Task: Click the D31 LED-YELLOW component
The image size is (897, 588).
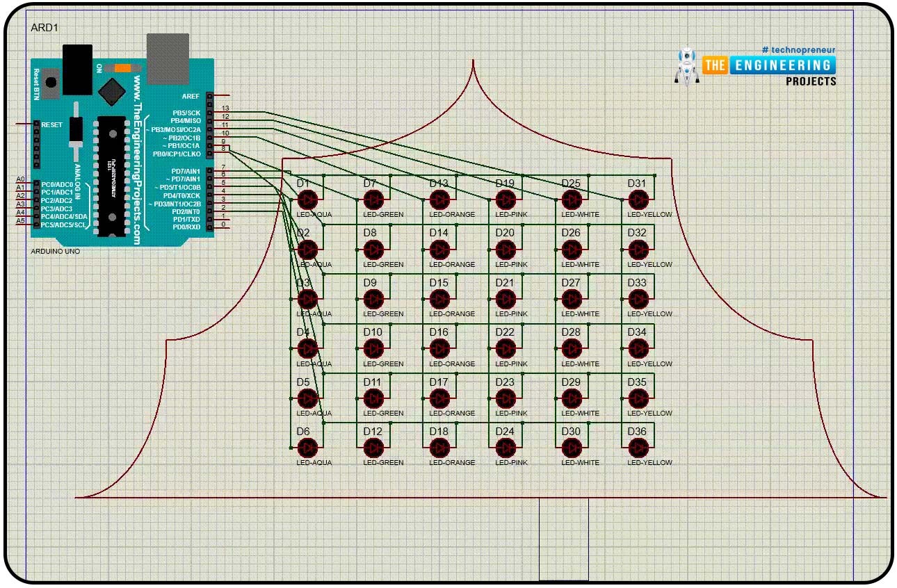Action: tap(638, 200)
